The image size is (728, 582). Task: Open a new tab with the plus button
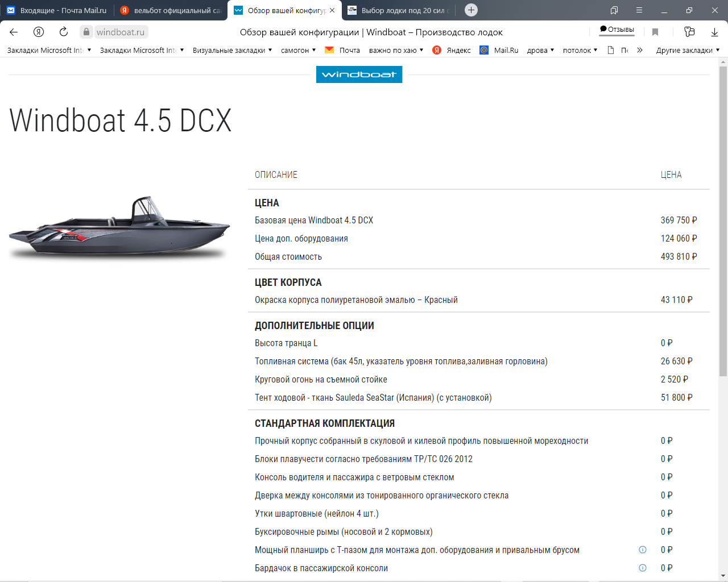471,10
